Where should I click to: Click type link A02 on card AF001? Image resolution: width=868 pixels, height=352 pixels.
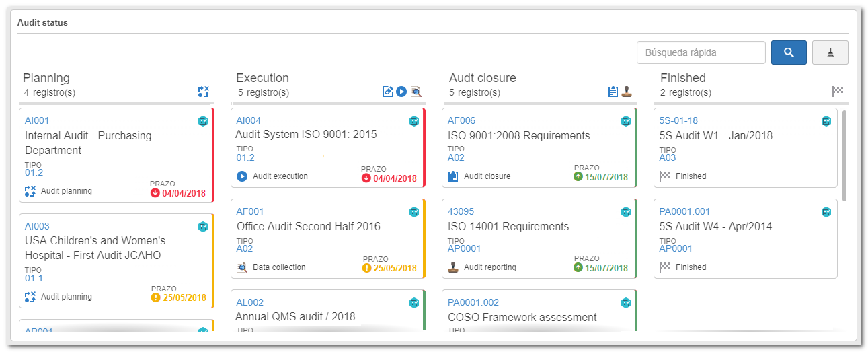pyautogui.click(x=244, y=248)
